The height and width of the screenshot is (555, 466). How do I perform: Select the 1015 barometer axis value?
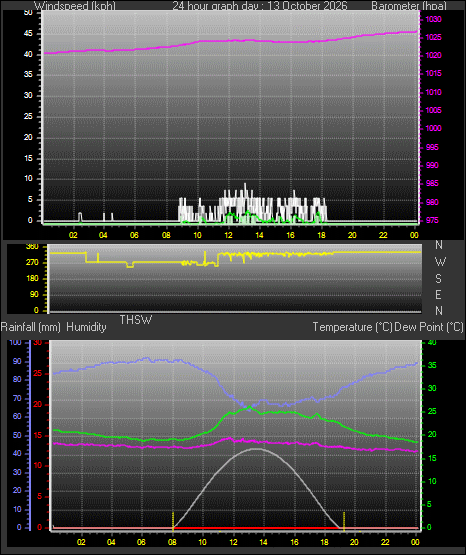(433, 73)
